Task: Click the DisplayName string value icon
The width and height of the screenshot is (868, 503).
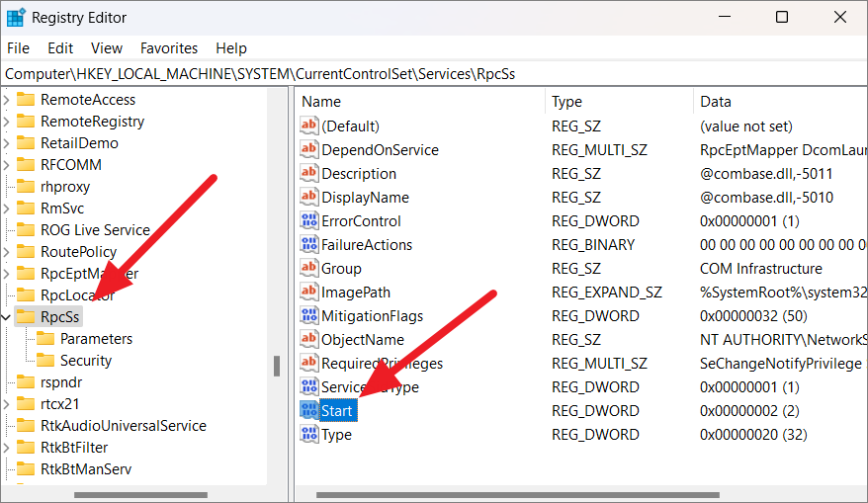Action: pos(308,197)
